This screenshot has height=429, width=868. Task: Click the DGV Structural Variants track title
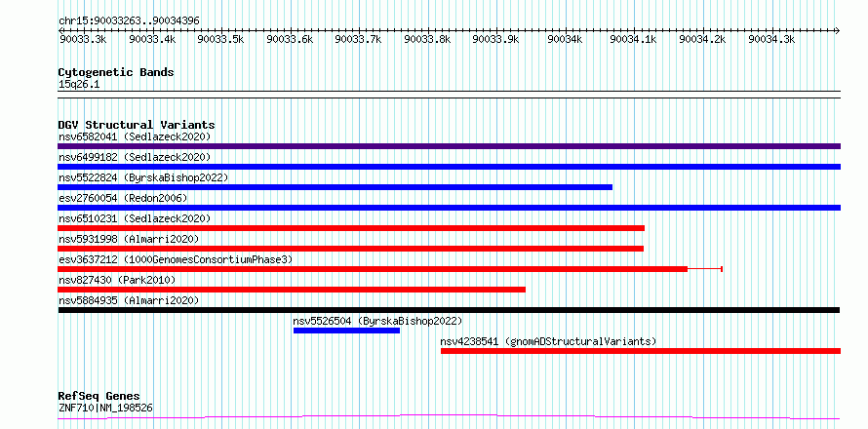tap(137, 125)
